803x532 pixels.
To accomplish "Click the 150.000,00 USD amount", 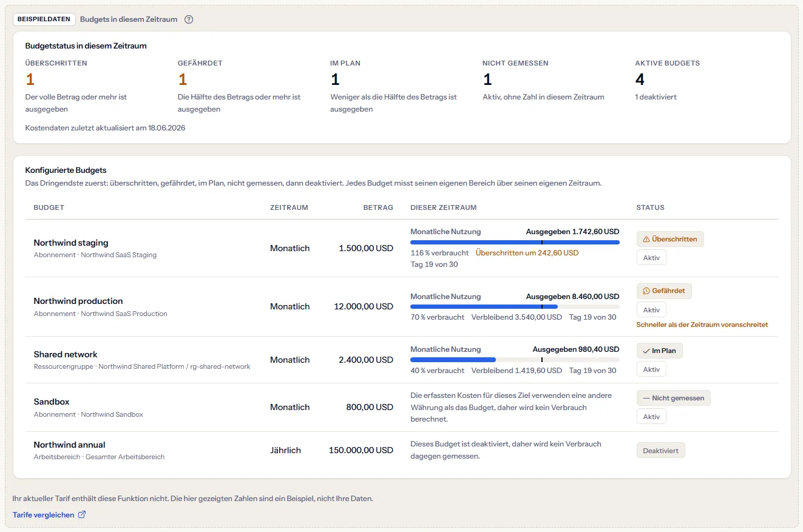I will pos(361,450).
